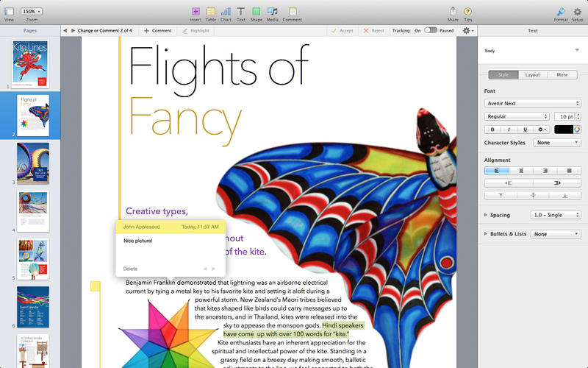The image size is (588, 368).
Task: Select the page 3 thumbnail
Action: coord(33,163)
